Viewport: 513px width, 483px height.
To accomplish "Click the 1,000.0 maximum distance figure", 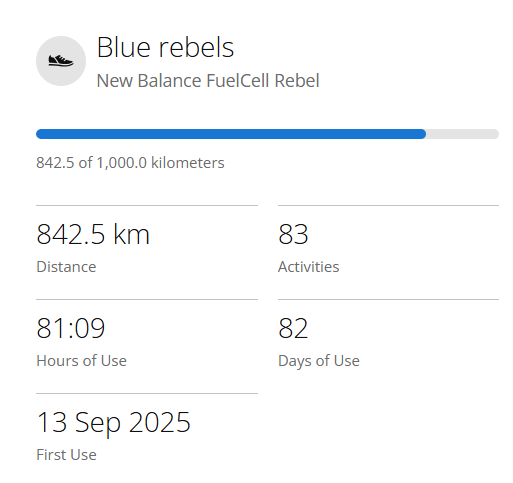I will click(121, 163).
